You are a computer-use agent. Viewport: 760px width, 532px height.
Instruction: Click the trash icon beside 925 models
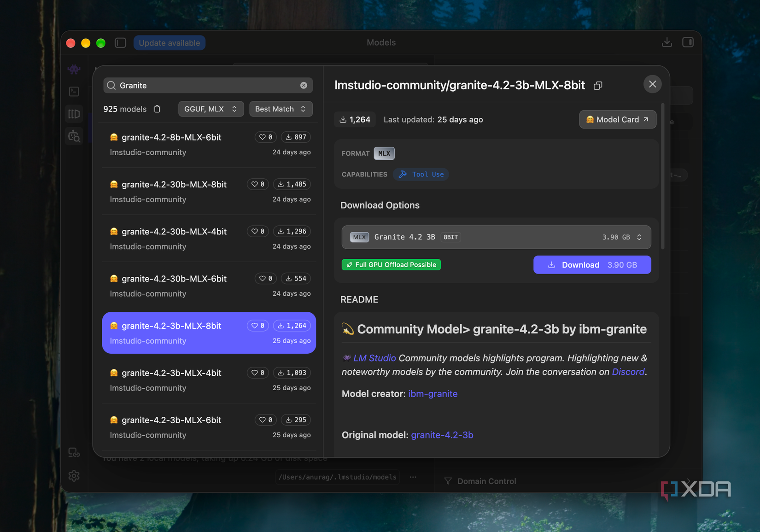[x=157, y=109]
